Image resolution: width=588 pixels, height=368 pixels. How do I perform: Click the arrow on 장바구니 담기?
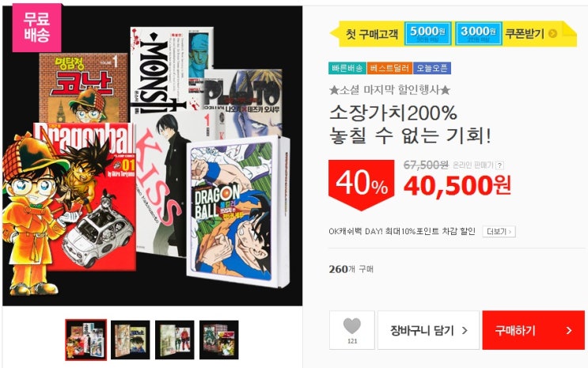pos(465,331)
